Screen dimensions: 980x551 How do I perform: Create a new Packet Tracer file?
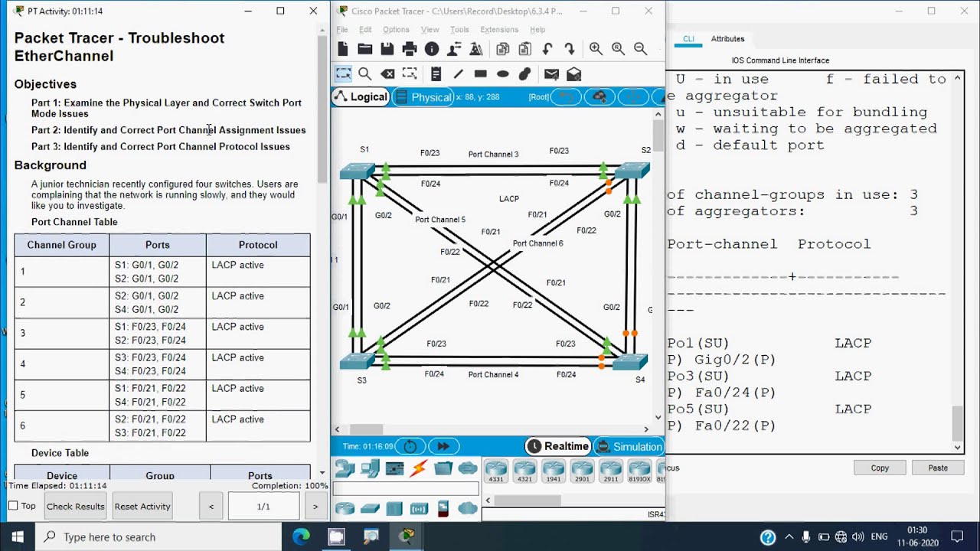[343, 49]
